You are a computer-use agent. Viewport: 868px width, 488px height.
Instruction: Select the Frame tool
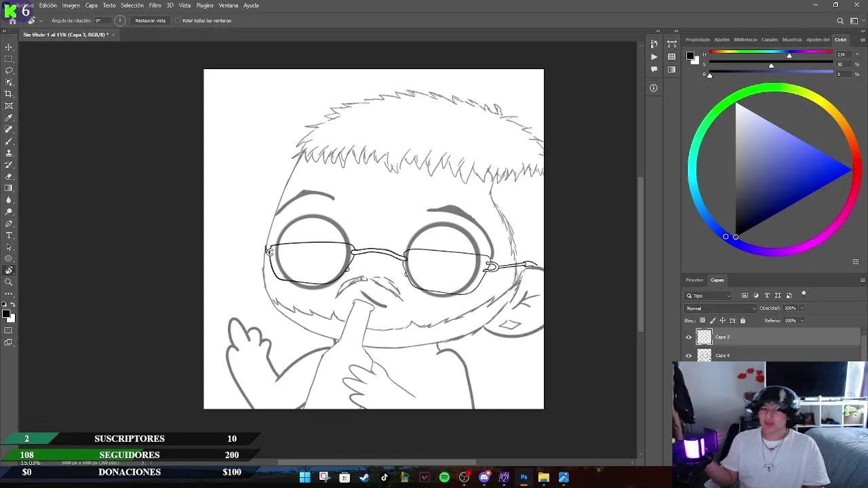(9, 106)
